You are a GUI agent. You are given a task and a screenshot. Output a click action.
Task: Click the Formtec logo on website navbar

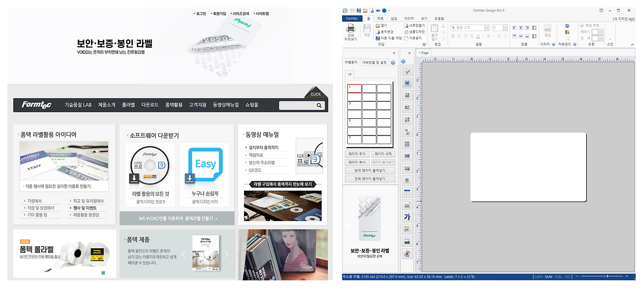(36, 105)
